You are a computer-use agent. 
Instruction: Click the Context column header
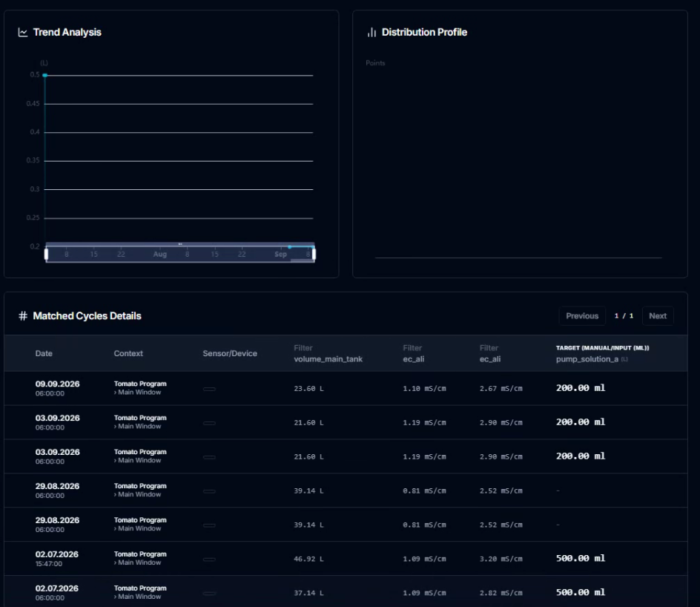(x=128, y=353)
